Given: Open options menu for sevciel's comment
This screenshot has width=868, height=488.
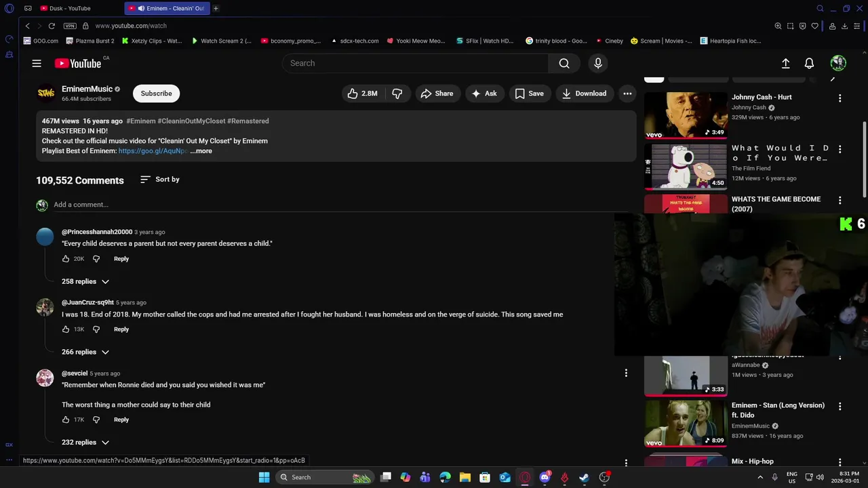Looking at the screenshot, I should (x=626, y=373).
